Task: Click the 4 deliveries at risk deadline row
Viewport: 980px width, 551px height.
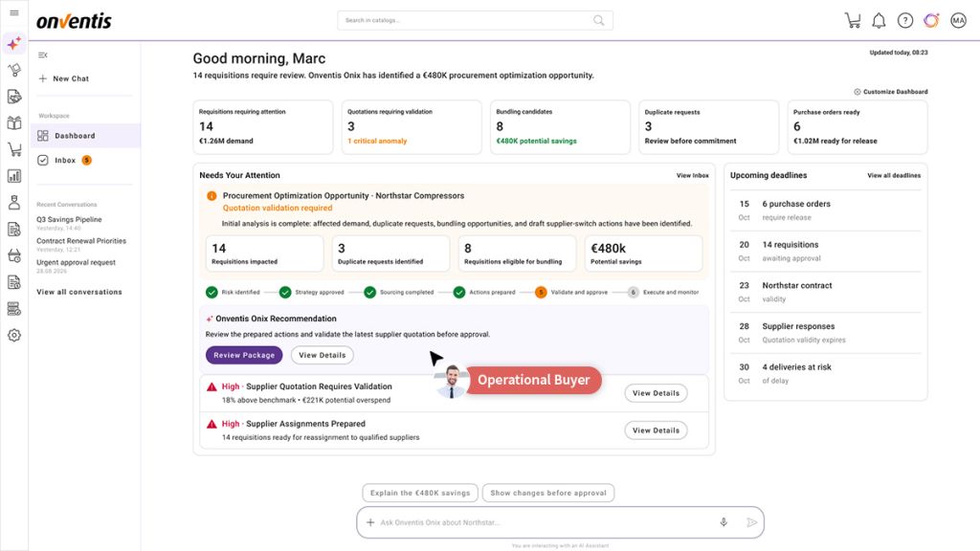Action: pos(826,374)
